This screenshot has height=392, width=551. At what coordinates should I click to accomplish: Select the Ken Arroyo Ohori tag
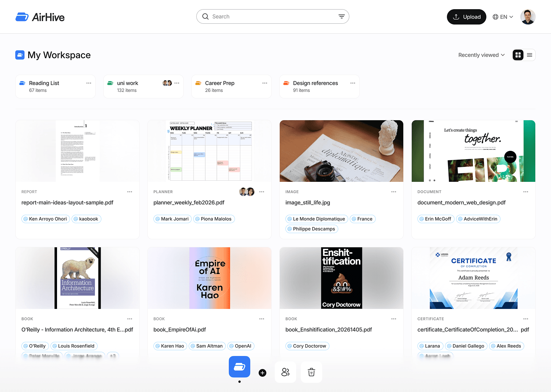(46, 219)
